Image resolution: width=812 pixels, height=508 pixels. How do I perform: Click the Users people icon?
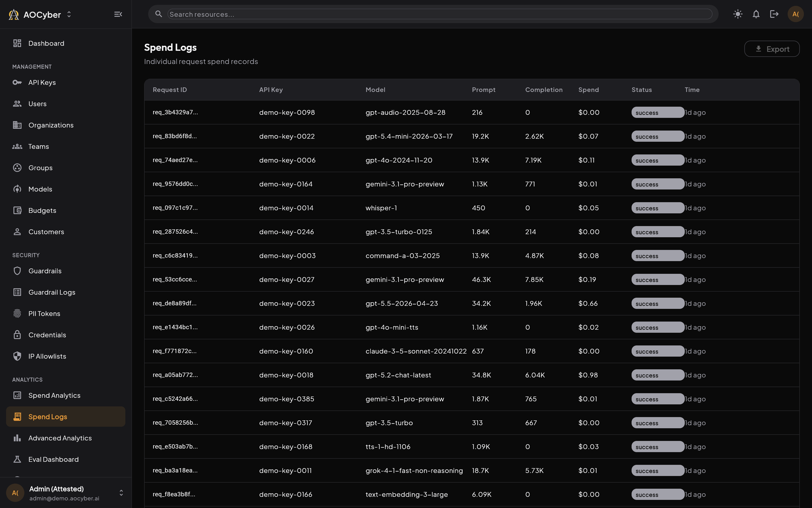[17, 104]
